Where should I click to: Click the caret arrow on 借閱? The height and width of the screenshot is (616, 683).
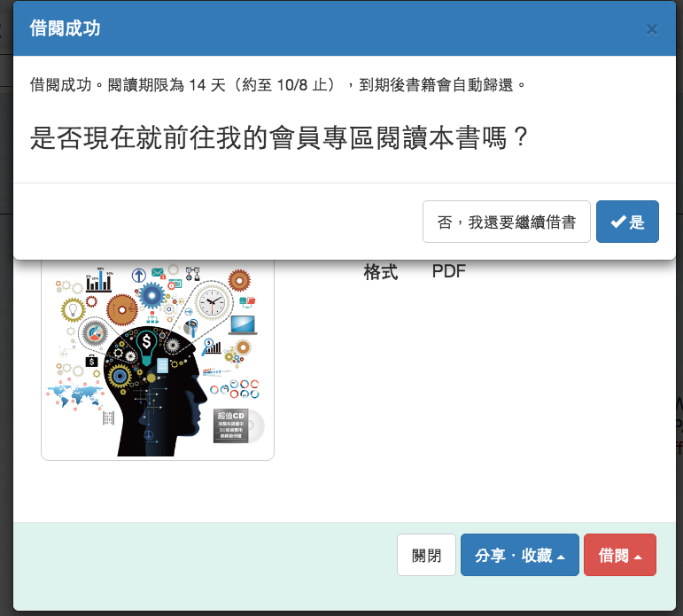tap(638, 558)
